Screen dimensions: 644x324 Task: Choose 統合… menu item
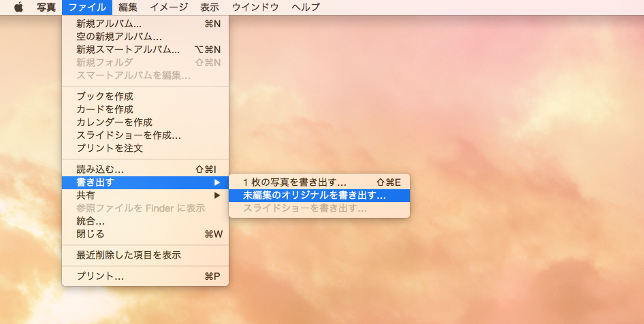pyautogui.click(x=145, y=221)
